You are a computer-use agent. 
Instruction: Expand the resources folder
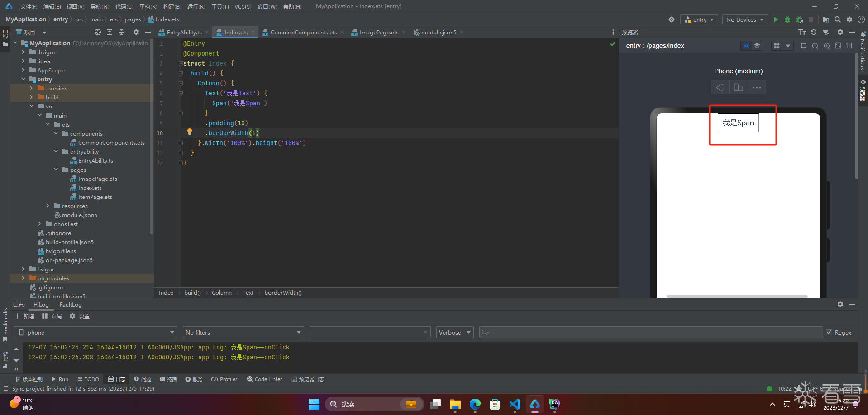click(48, 206)
